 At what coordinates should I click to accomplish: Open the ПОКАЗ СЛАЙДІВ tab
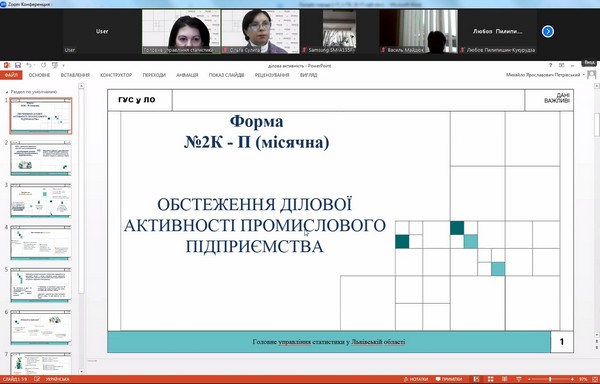click(x=226, y=75)
